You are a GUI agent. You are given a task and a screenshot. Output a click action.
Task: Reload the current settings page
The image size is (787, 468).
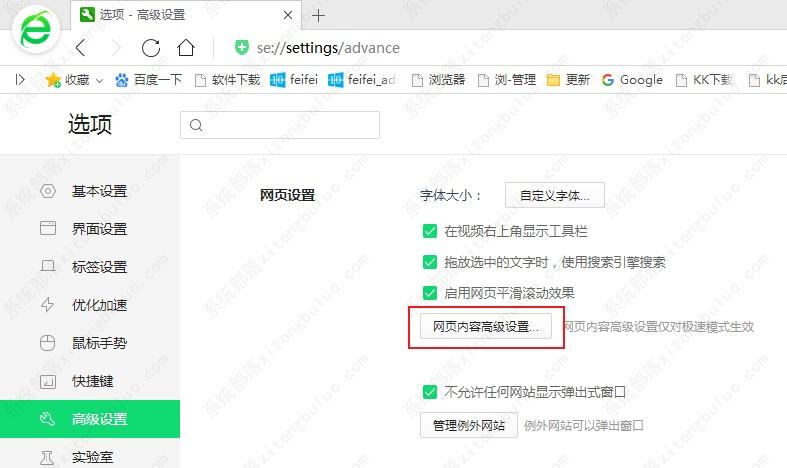[151, 48]
